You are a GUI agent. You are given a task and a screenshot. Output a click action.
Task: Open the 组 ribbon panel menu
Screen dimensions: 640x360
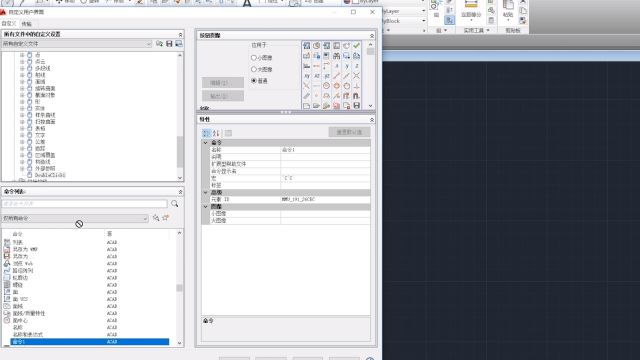click(x=441, y=30)
